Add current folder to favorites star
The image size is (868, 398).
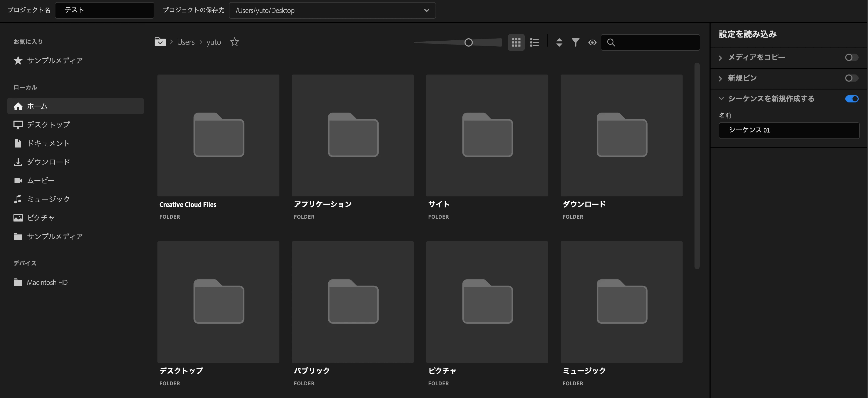pyautogui.click(x=235, y=42)
